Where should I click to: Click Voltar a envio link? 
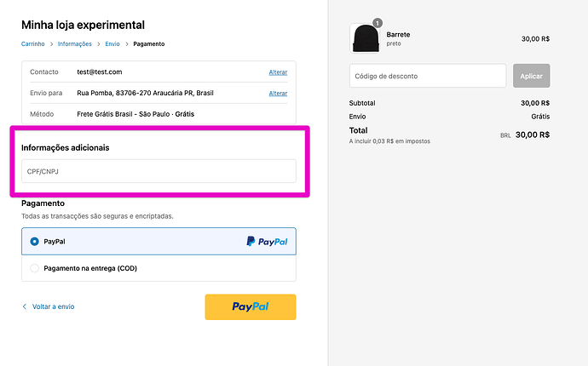(x=53, y=306)
